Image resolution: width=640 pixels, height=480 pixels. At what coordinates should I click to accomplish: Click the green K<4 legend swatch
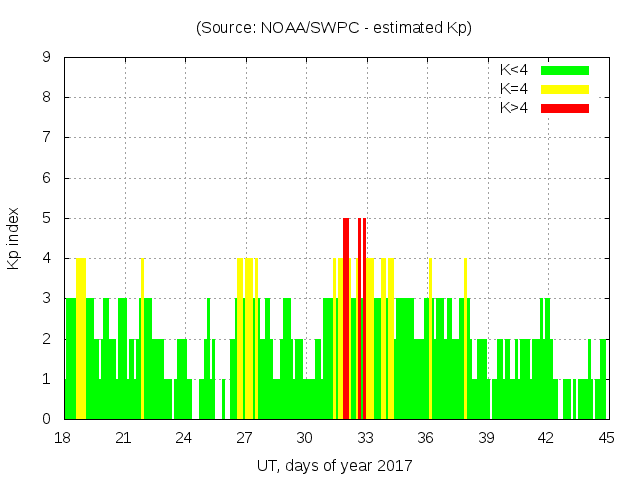coord(565,70)
